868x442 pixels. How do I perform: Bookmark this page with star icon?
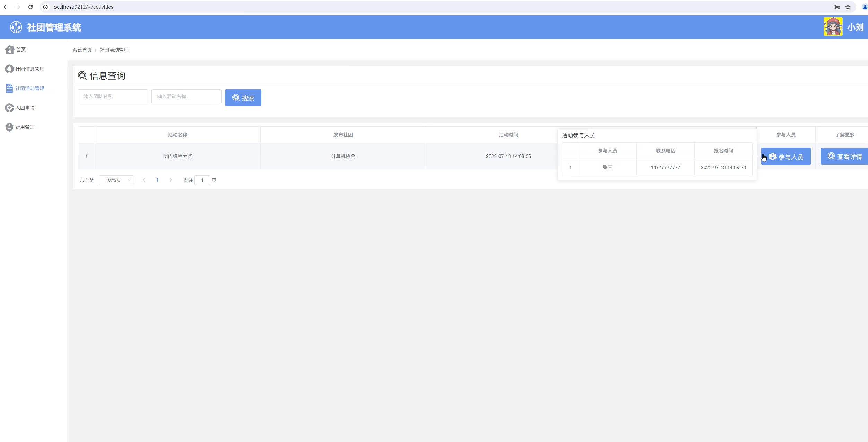(848, 7)
